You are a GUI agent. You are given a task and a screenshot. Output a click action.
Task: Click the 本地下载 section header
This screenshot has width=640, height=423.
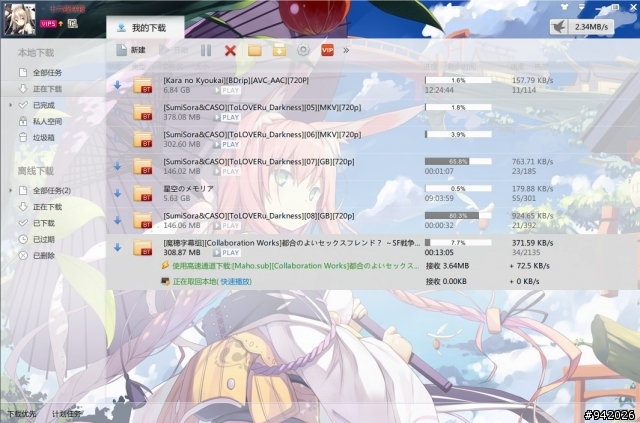[x=36, y=53]
